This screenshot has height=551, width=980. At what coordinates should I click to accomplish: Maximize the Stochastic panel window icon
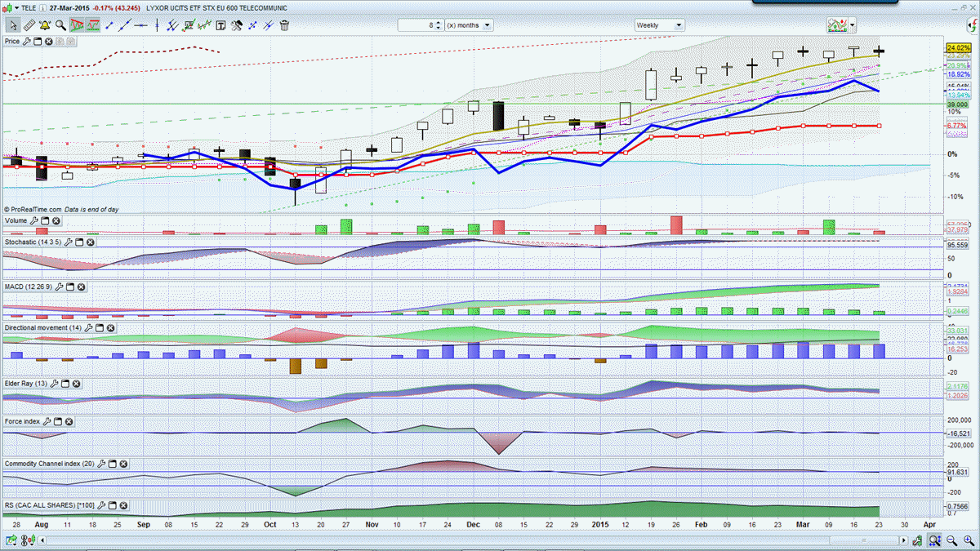(79, 242)
